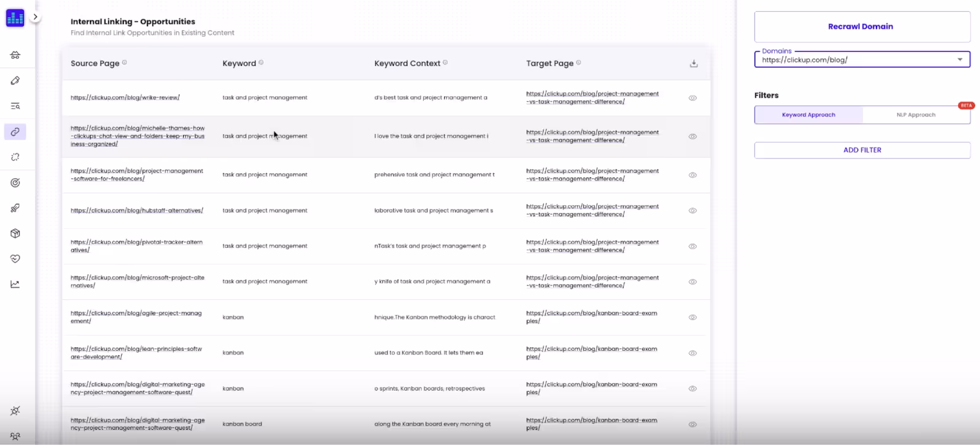Image resolution: width=980 pixels, height=445 pixels.
Task: Toggle eye icon for agile-project-management row
Action: 693,318
